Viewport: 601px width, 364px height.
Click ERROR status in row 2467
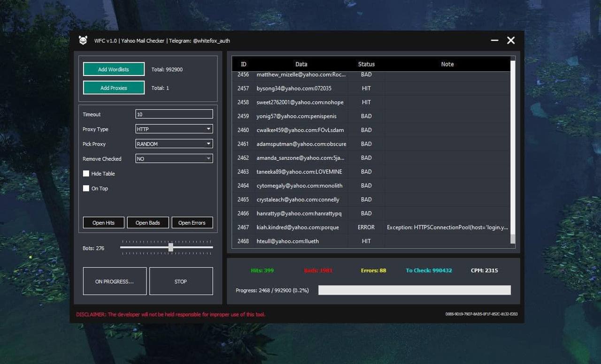point(366,227)
